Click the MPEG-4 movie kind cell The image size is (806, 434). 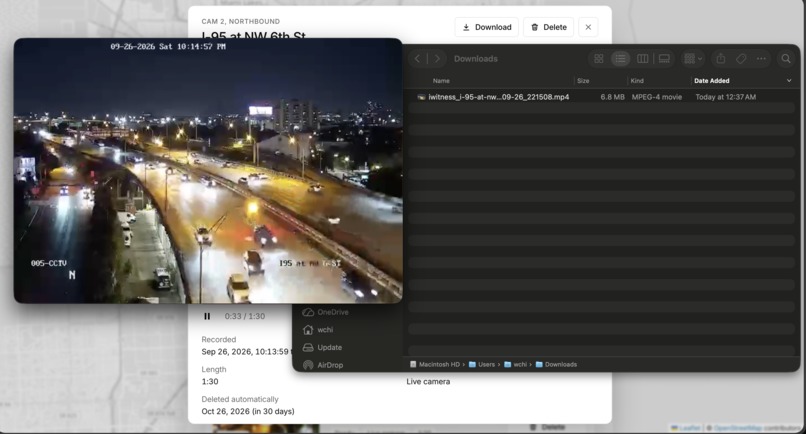point(656,97)
